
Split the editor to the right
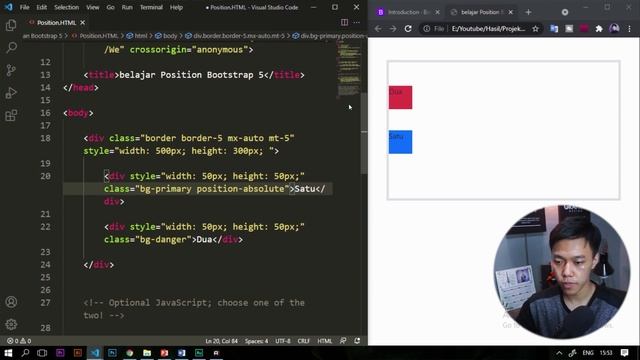[344, 22]
